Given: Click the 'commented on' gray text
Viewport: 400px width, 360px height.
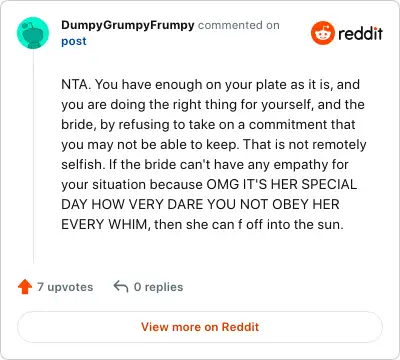Looking at the screenshot, I should point(239,25).
